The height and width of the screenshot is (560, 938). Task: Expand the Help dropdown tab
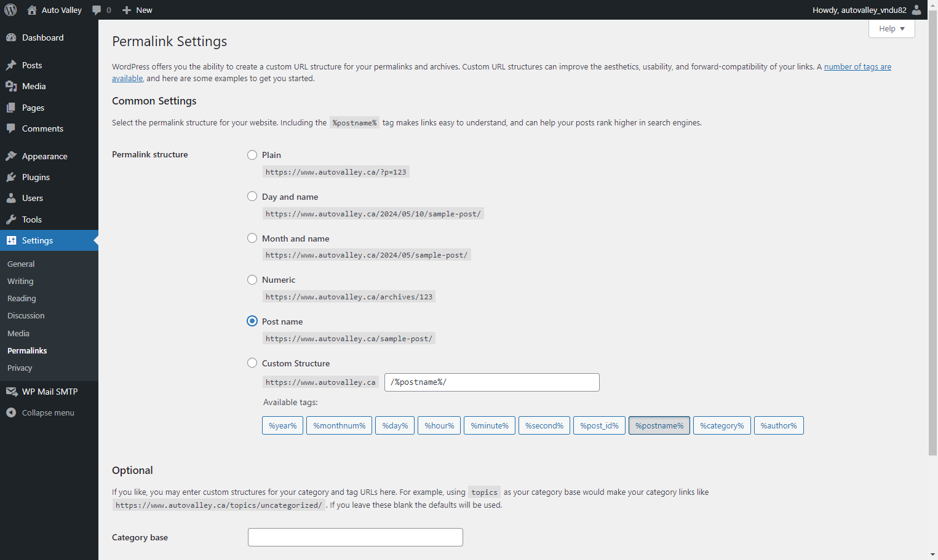(891, 29)
